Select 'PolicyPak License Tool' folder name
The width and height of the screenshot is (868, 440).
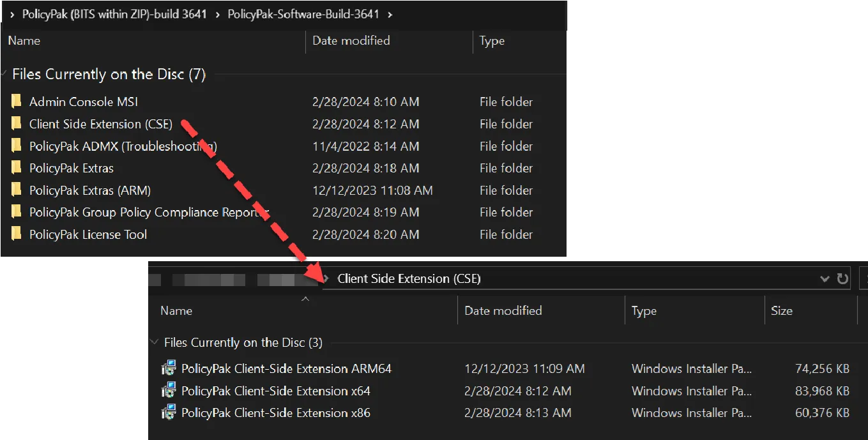pyautogui.click(x=88, y=234)
